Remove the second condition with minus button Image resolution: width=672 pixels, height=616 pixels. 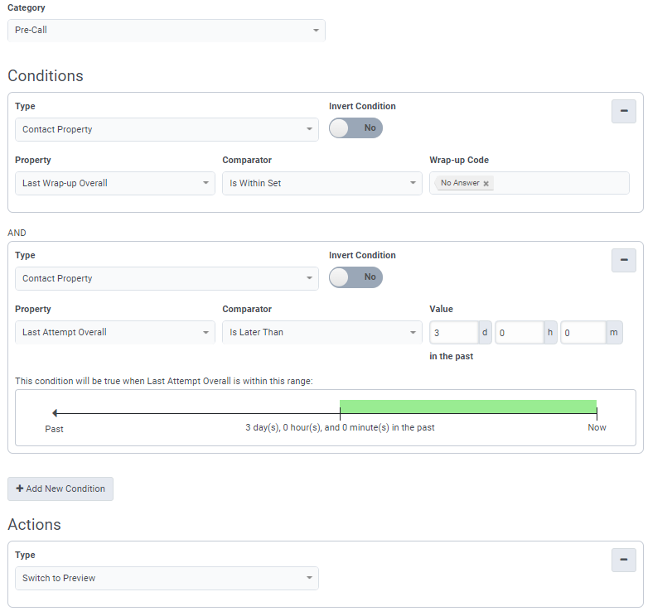[623, 260]
